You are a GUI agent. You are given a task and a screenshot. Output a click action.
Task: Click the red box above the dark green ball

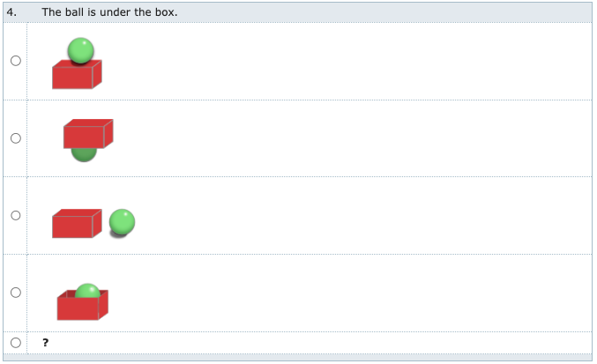(x=88, y=134)
